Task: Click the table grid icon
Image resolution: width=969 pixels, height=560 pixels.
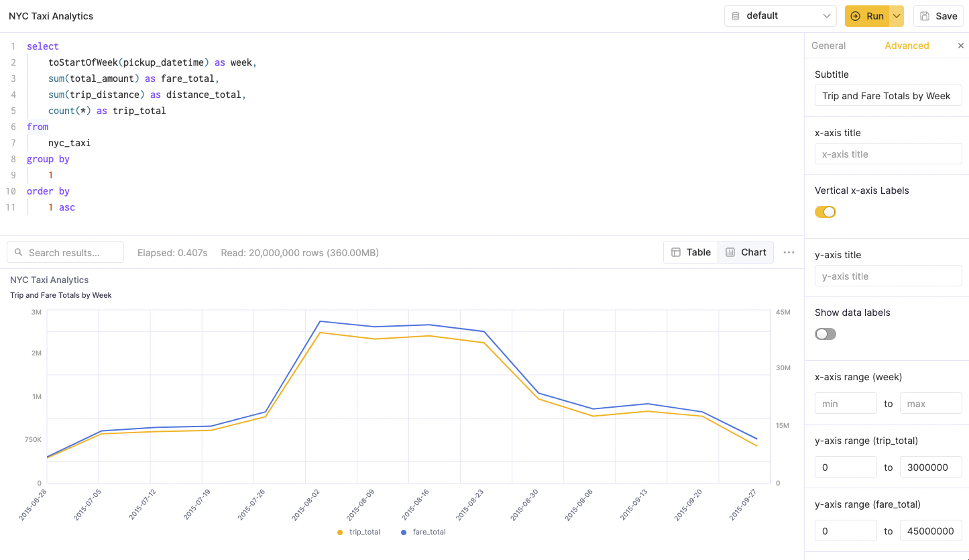Action: tap(676, 252)
